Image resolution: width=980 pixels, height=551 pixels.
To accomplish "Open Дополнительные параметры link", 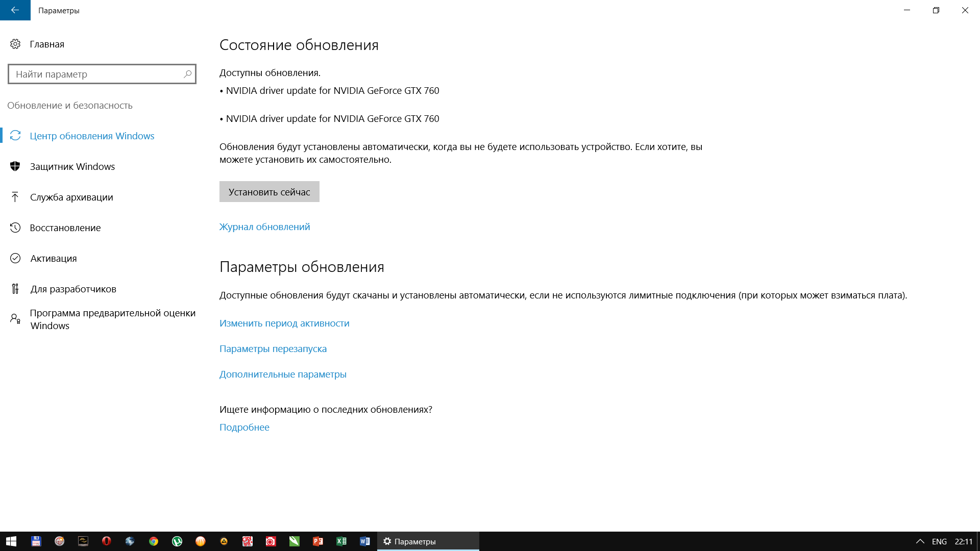I will [283, 374].
